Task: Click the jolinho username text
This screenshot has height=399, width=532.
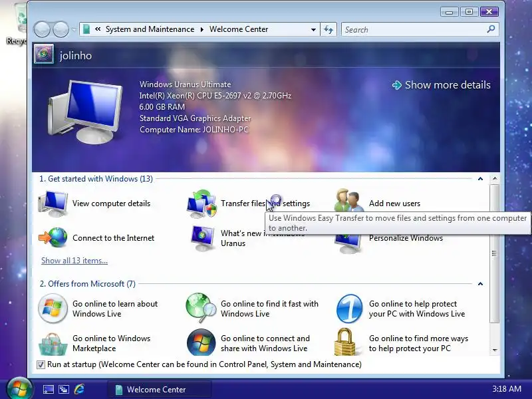Action: [x=76, y=55]
